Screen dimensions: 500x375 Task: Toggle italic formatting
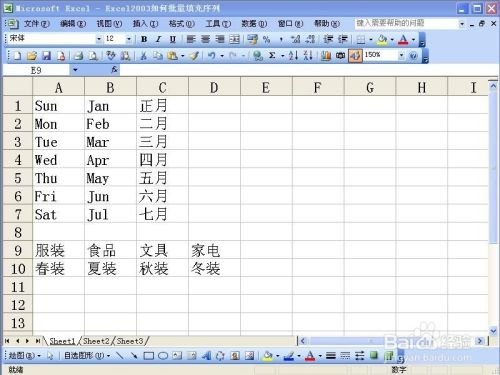pyautogui.click(x=158, y=39)
